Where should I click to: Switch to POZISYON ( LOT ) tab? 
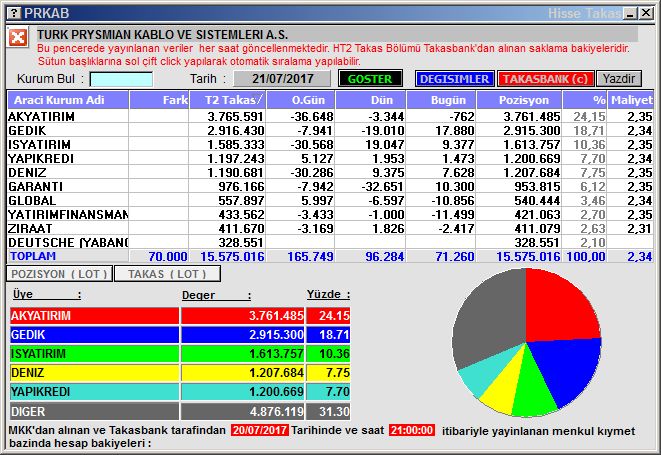point(59,274)
